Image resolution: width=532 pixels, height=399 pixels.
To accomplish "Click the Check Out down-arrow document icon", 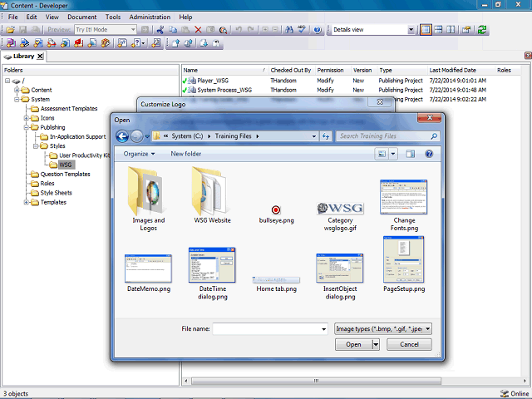I will (204, 43).
